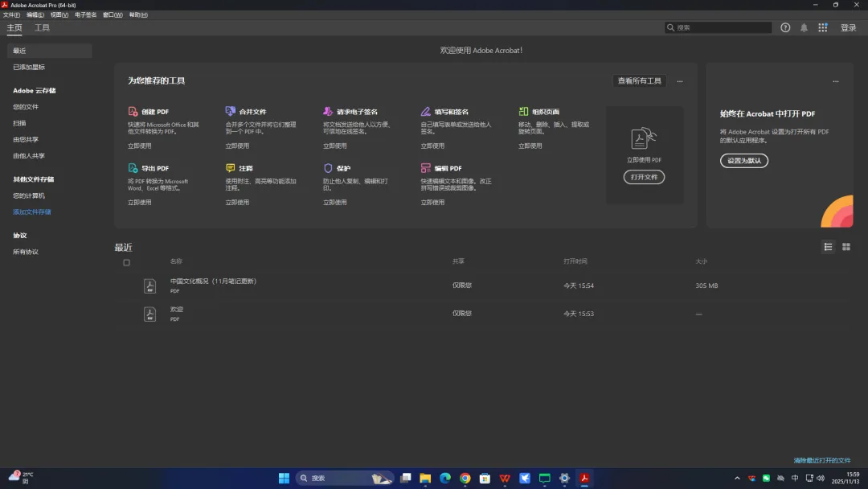Switch to the 主页 (Home) tab

(x=14, y=27)
